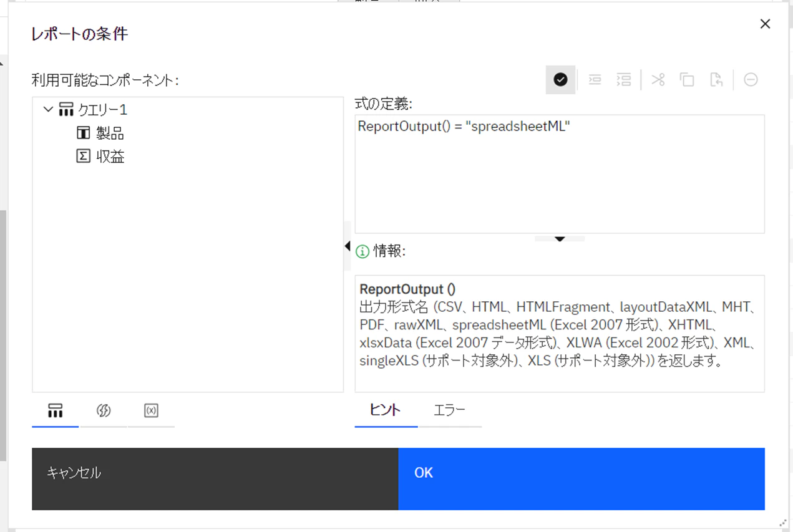793x532 pixels.
Task: Click the 利用可能なコンポーネント label
Action: pos(105,80)
